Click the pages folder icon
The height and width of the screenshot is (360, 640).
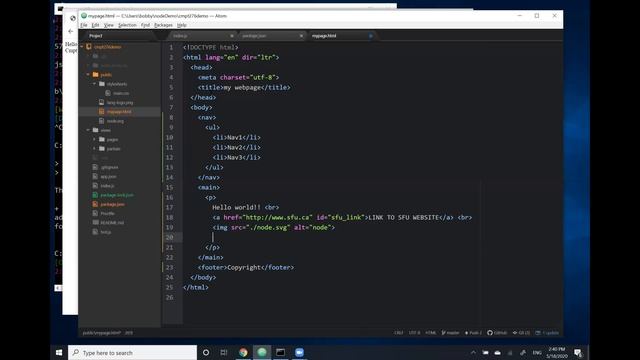click(102, 139)
